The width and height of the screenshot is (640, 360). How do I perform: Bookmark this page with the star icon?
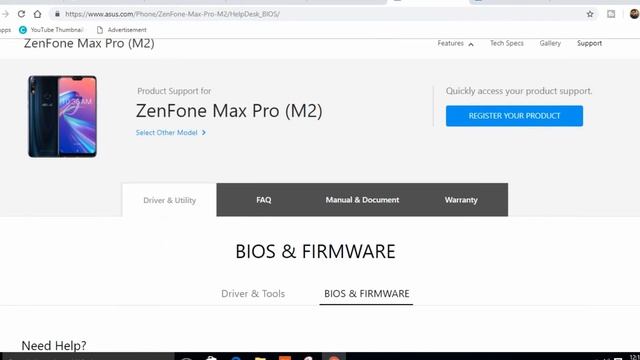[x=590, y=14]
